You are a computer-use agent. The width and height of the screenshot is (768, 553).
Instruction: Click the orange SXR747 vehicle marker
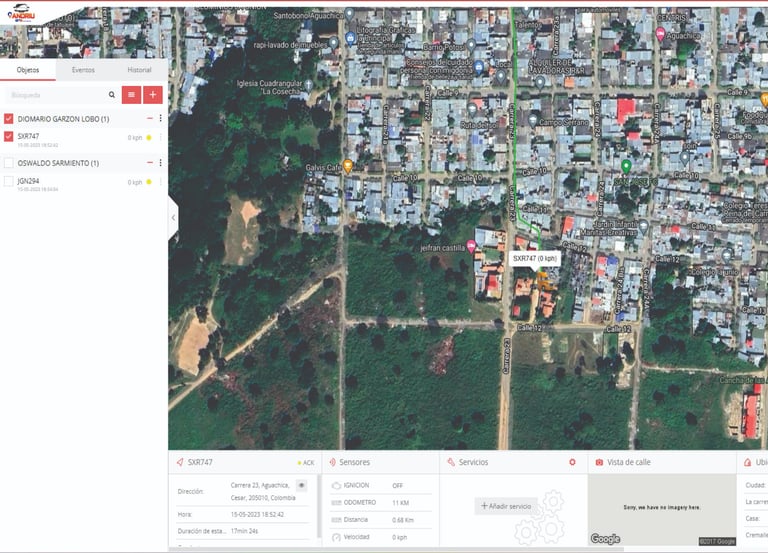[x=544, y=281]
